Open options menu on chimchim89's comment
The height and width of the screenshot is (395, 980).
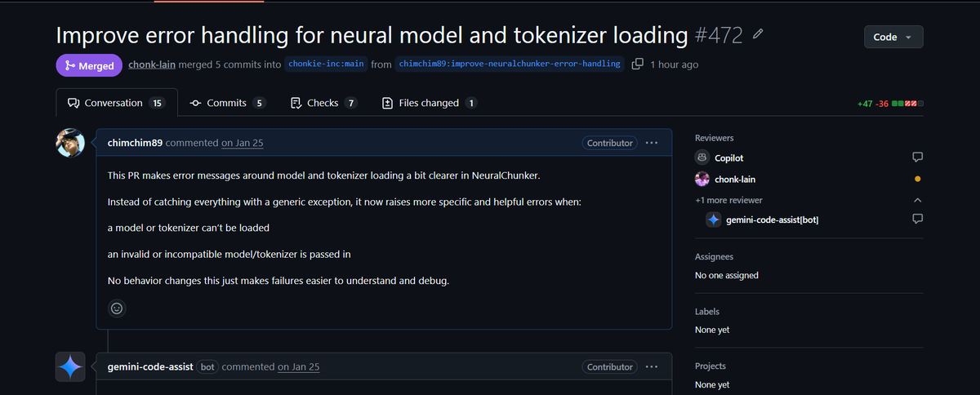(651, 143)
